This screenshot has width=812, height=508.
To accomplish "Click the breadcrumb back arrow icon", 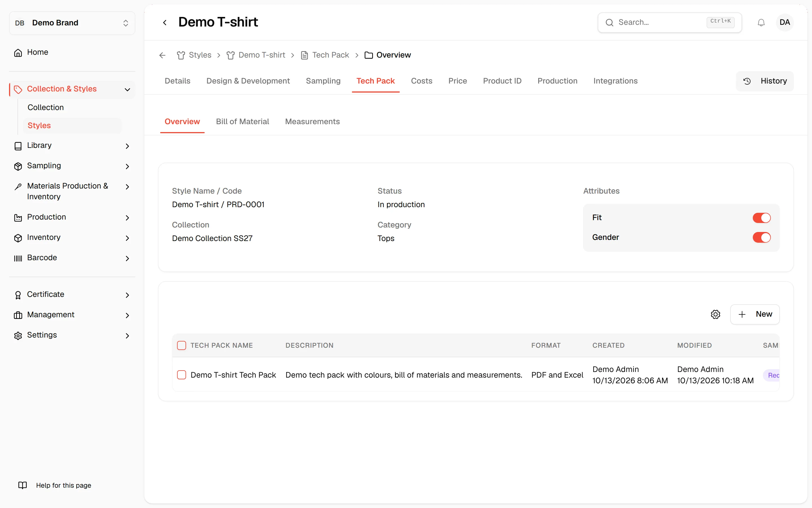I will 162,55.
